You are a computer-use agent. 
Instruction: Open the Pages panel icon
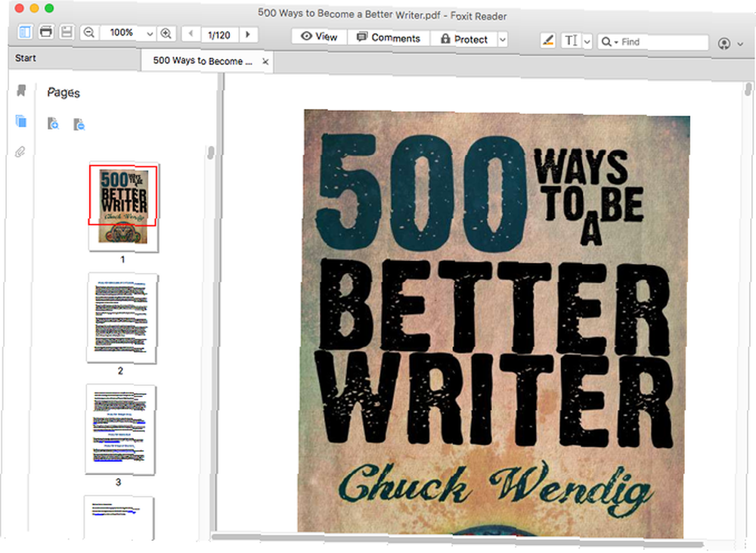tap(20, 120)
